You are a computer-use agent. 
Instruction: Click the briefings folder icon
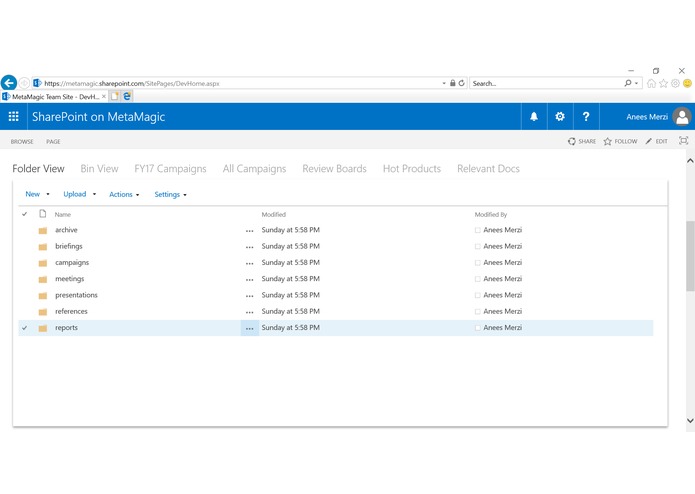(x=43, y=247)
